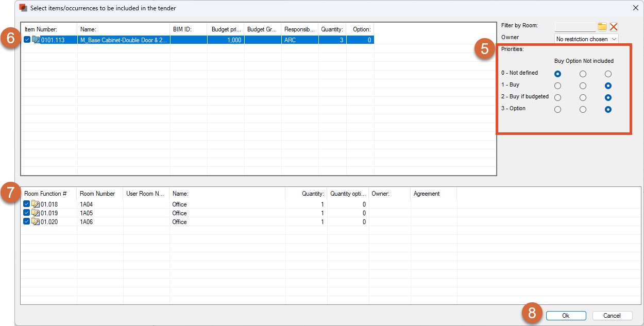The height and width of the screenshot is (326, 644).
Task: Click the Filter by Room input field
Action: pos(575,27)
